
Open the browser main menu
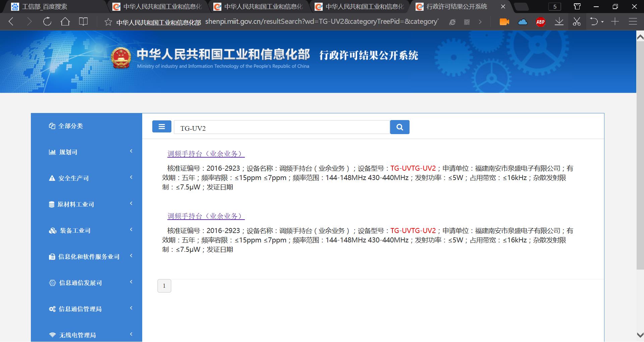point(633,22)
